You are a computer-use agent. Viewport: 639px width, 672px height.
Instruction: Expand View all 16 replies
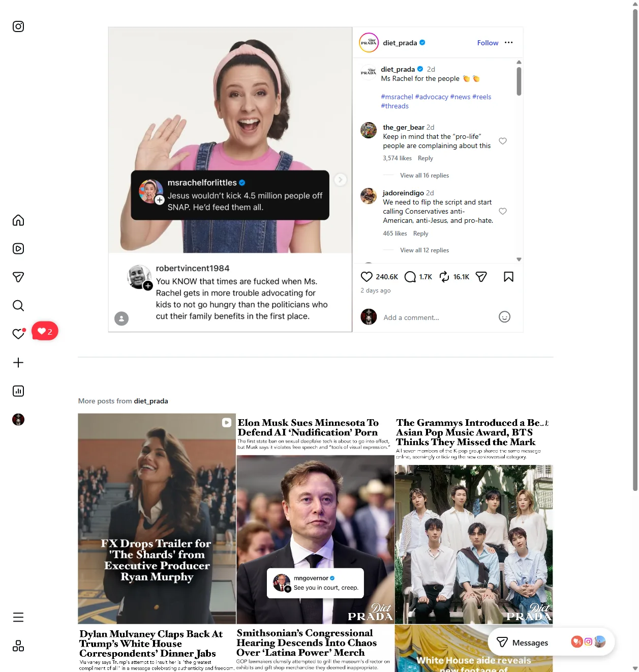(424, 176)
